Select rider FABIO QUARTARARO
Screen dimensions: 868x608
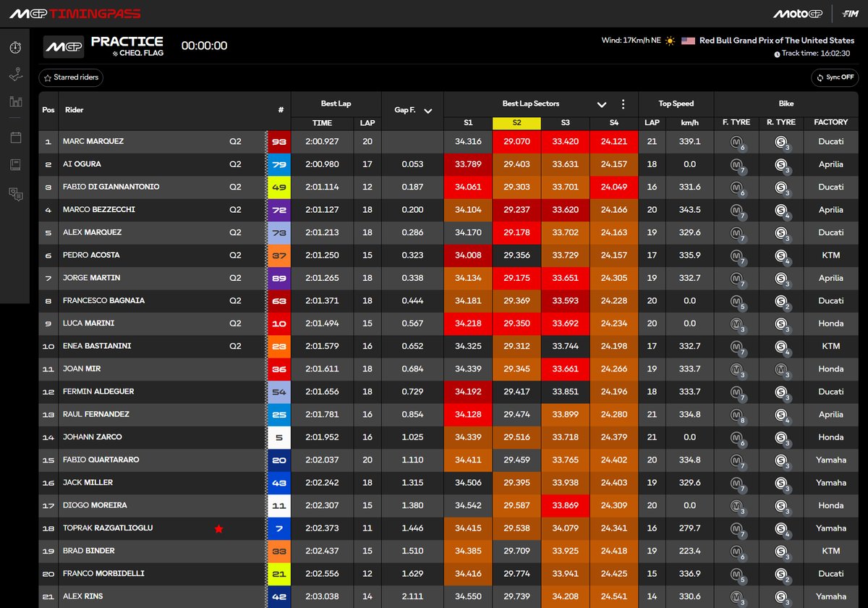coord(101,460)
